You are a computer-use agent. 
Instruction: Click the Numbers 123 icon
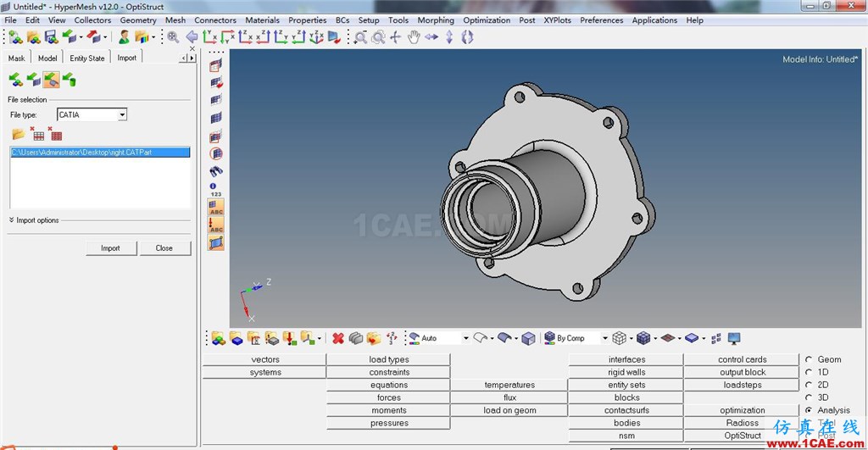pos(216,190)
